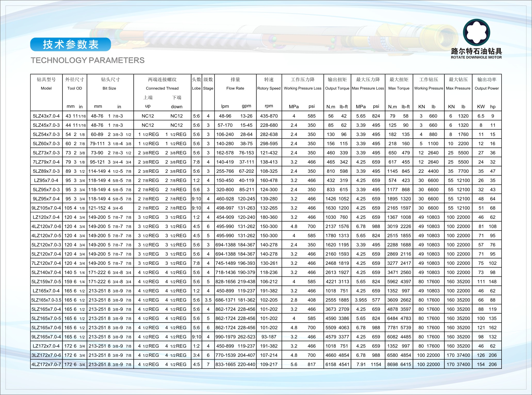Viewport: 532px width, 395px height.
Task: Select the Lobe column header
Action: pyautogui.click(x=196, y=88)
